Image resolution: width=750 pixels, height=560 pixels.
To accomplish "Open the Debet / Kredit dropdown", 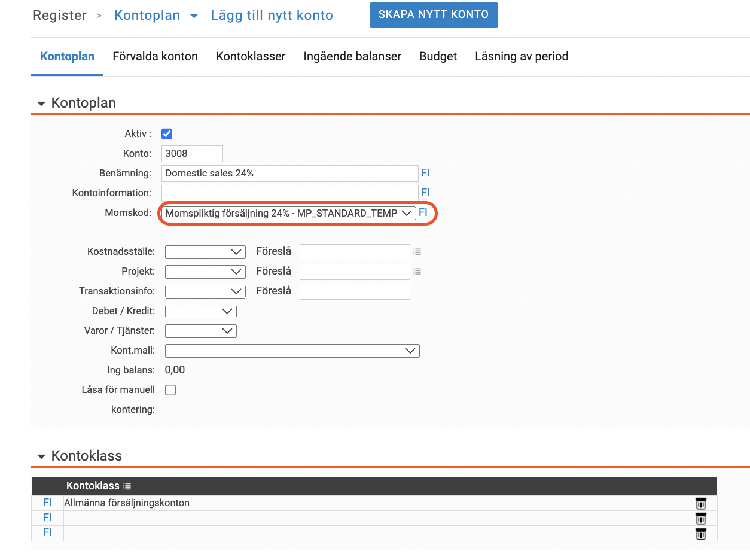I will click(x=201, y=311).
